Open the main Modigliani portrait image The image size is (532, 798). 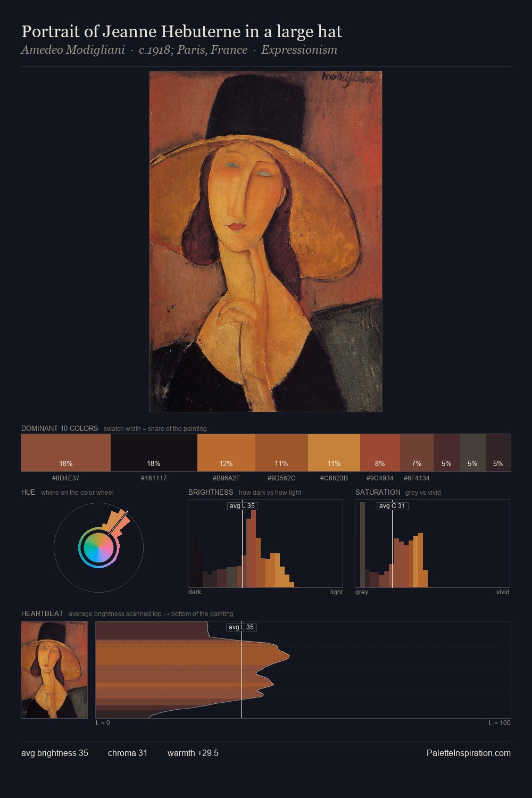[x=265, y=242]
